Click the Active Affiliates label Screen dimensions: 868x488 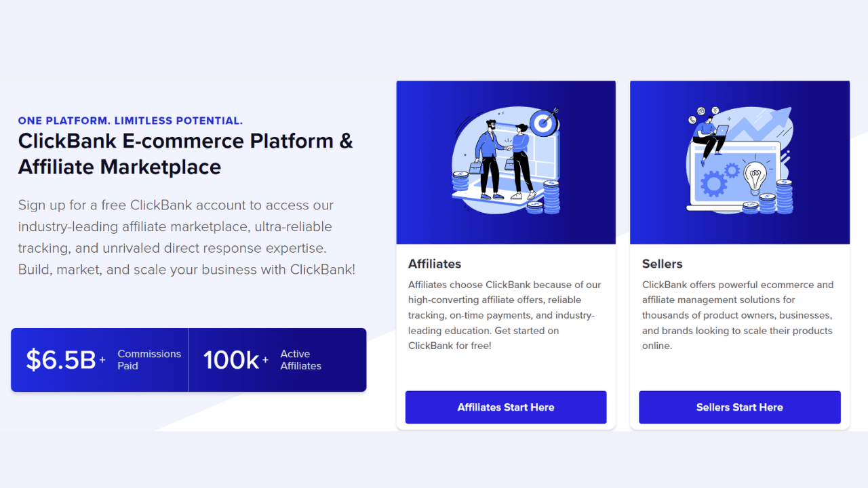pos(301,360)
